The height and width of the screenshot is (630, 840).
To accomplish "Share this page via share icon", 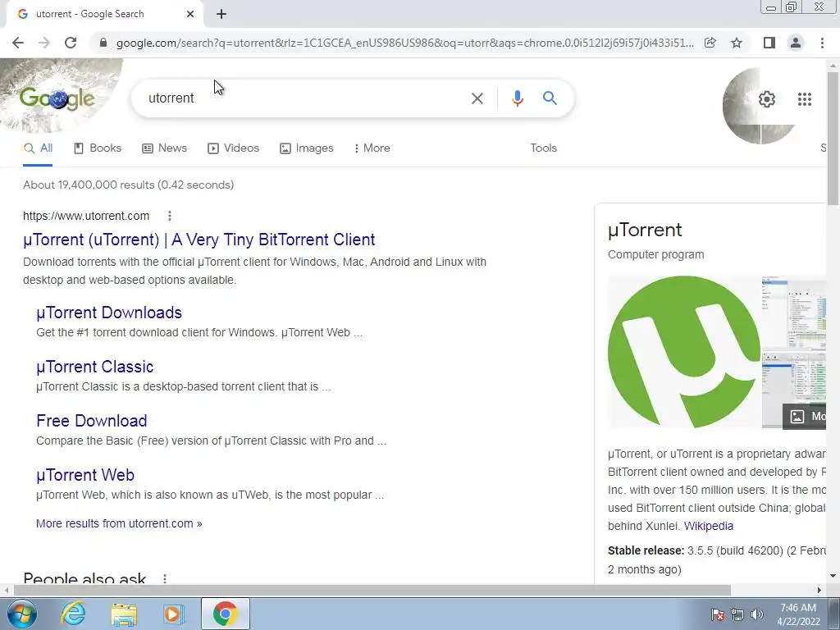I will point(710,43).
